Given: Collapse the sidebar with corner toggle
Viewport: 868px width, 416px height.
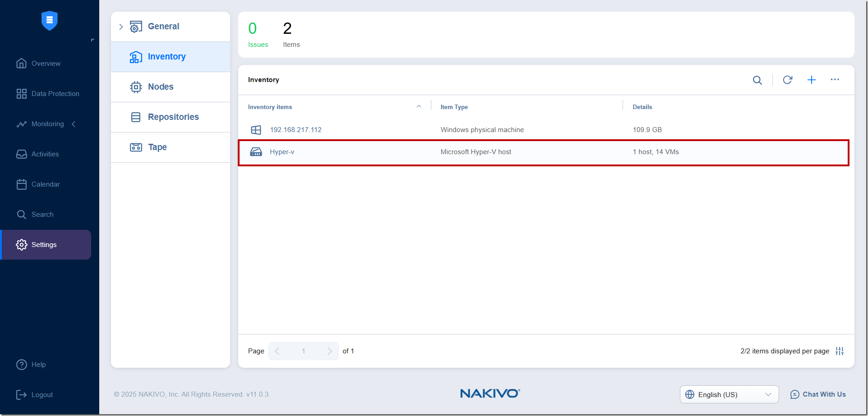Looking at the screenshot, I should [92, 41].
